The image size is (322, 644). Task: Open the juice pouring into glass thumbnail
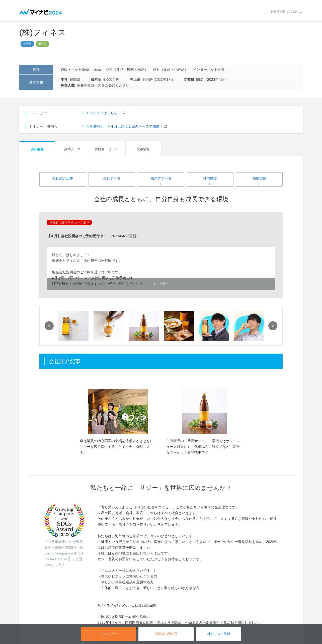click(x=109, y=326)
